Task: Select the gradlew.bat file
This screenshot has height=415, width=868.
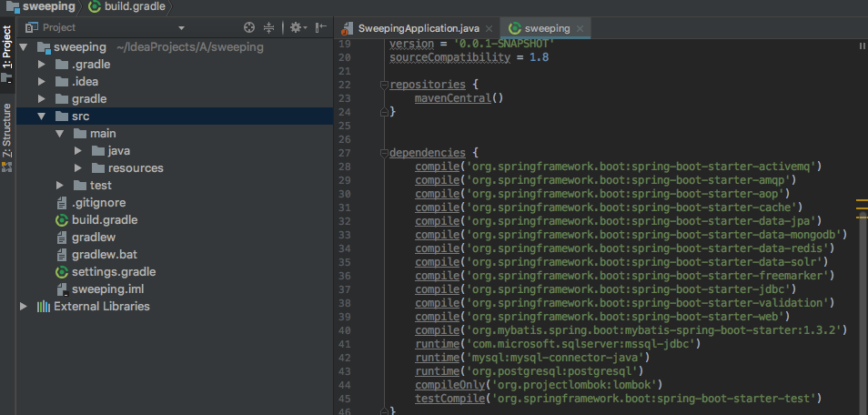Action: click(x=105, y=255)
